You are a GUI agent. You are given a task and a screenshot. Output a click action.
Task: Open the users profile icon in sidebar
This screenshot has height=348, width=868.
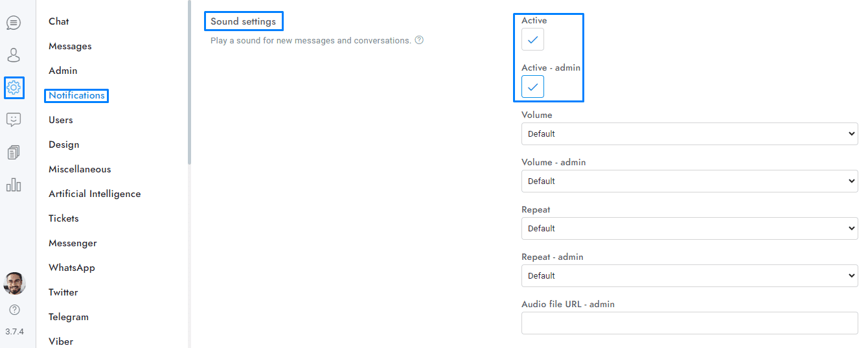tap(14, 55)
